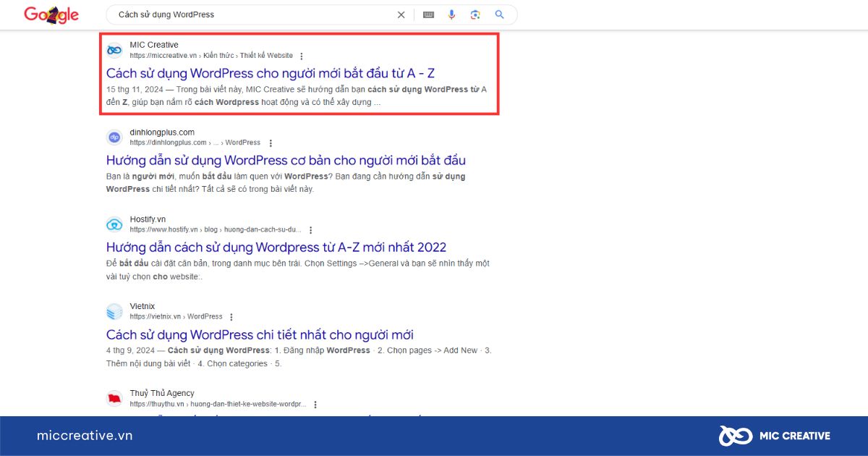This screenshot has width=868, height=456.
Task: Open three-dot menu for dinhlongplus.com result
Action: [271, 143]
